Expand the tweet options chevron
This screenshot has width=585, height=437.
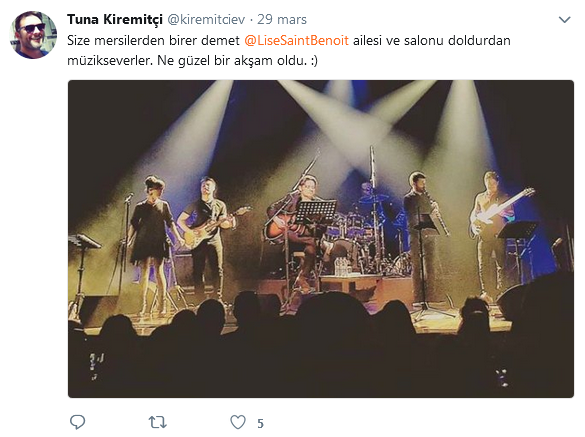564,19
